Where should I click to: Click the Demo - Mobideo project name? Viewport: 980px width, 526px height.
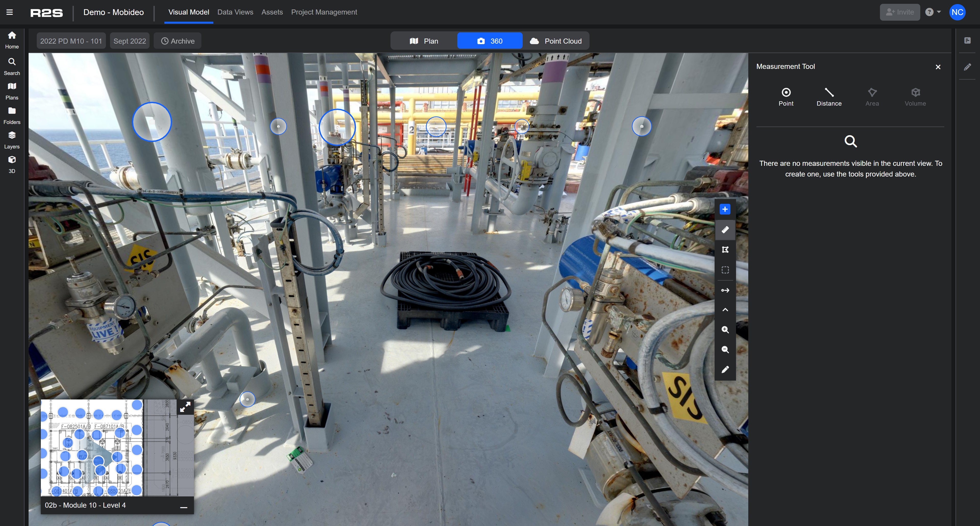pos(113,12)
